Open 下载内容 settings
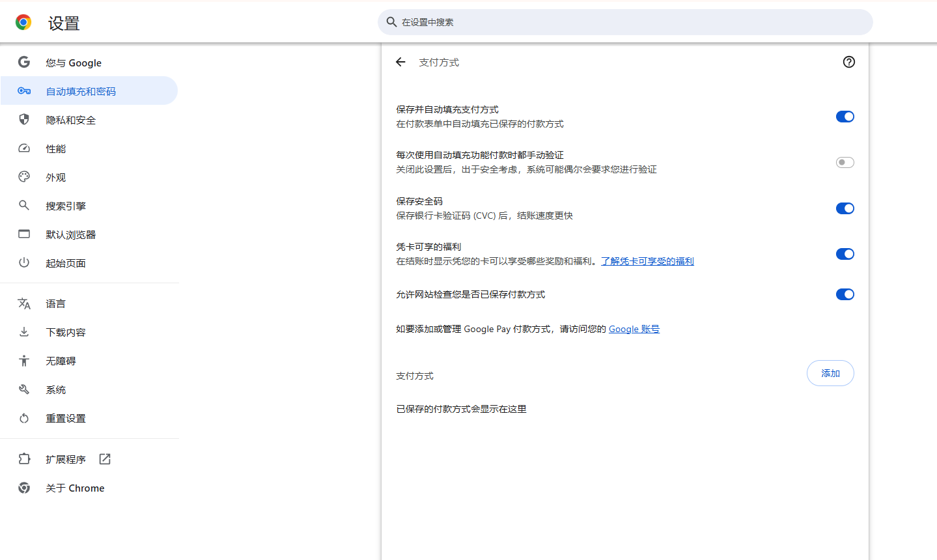Image resolution: width=937 pixels, height=560 pixels. click(89, 332)
